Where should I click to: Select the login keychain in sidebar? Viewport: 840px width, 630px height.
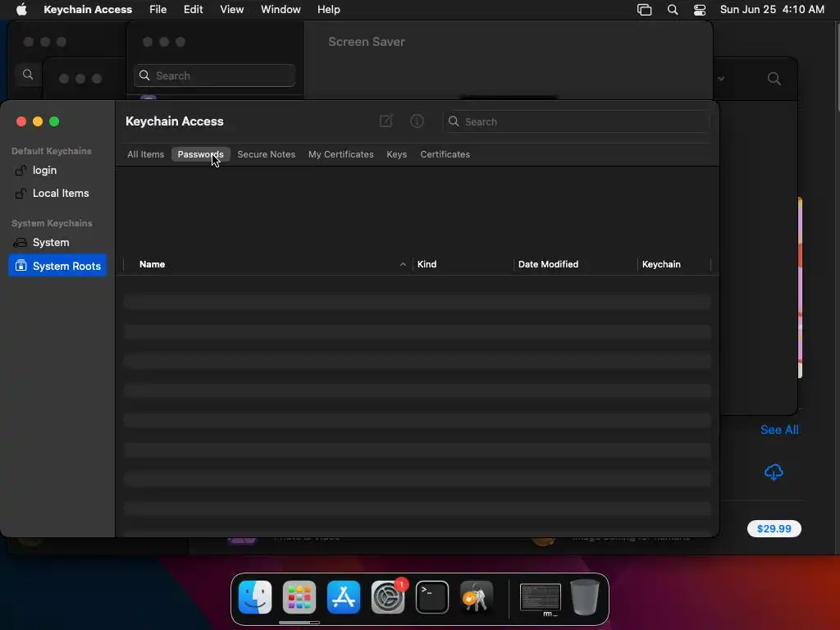tap(58, 171)
